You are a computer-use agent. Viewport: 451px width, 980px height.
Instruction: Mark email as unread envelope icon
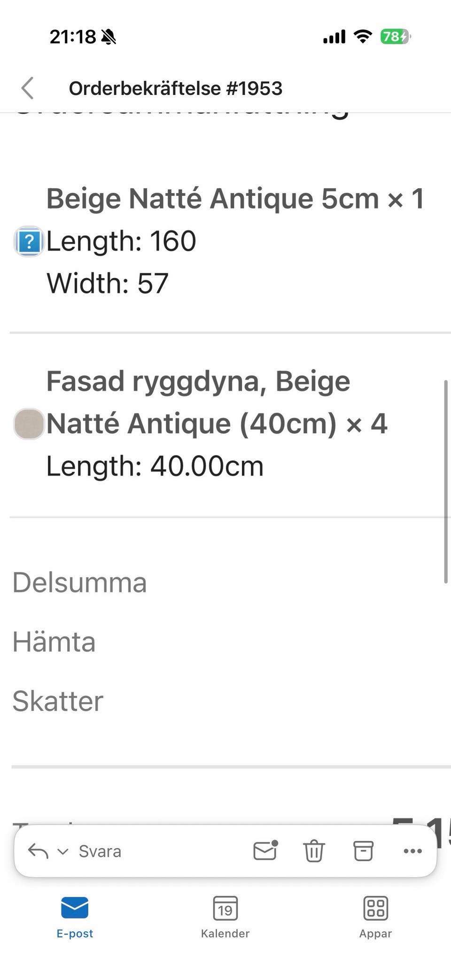[265, 850]
